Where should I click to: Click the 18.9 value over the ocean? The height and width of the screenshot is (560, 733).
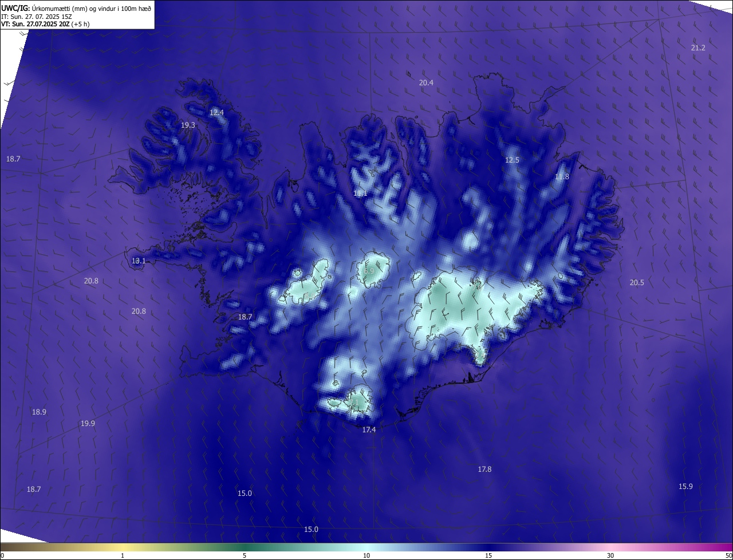point(39,412)
